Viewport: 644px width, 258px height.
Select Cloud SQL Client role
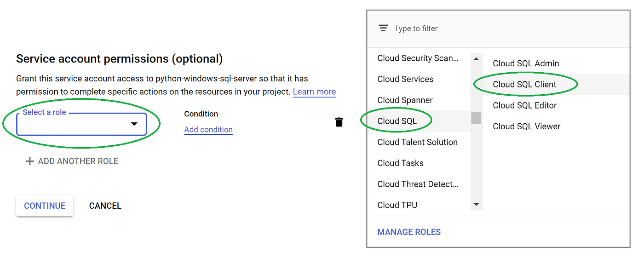tap(524, 84)
